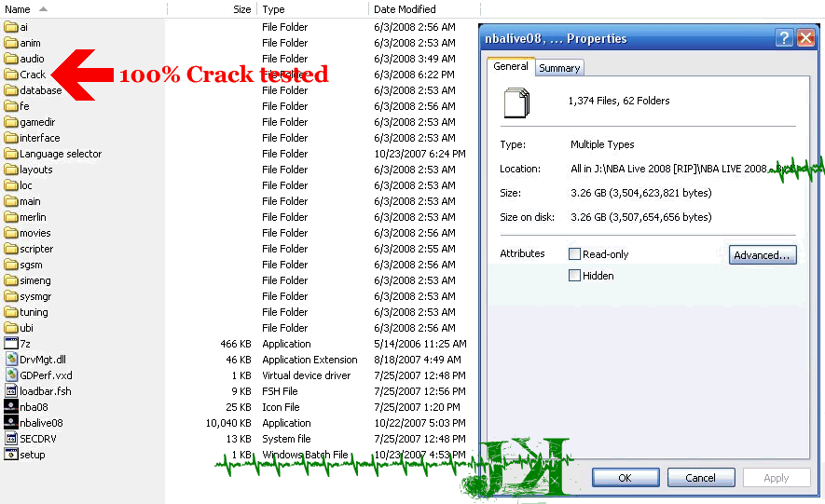825x504 pixels.
Task: Click the Properties dialog help button
Action: [x=784, y=38]
